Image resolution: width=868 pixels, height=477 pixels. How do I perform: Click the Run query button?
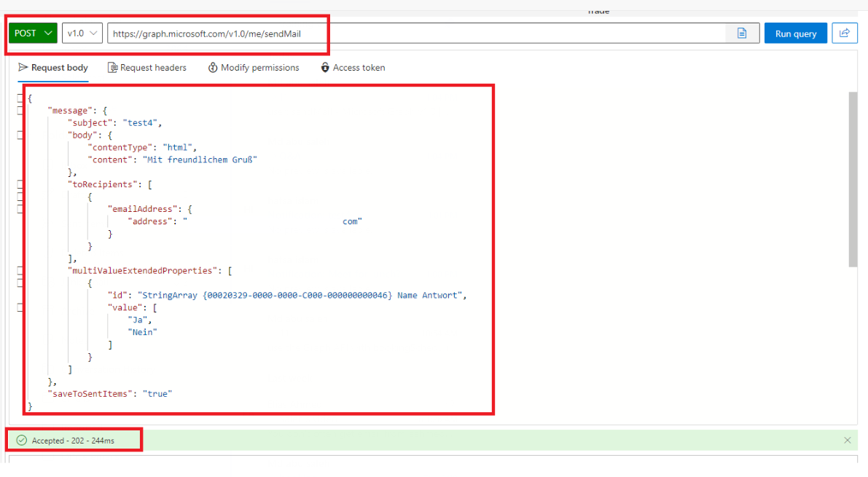tap(795, 33)
